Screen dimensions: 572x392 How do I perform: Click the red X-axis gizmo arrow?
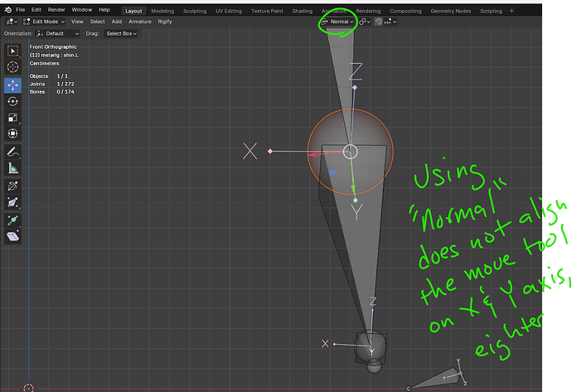coord(314,155)
